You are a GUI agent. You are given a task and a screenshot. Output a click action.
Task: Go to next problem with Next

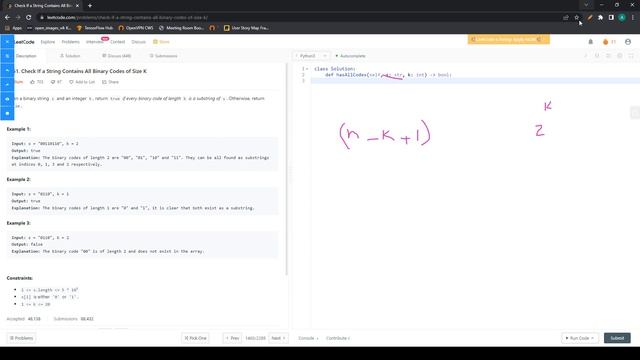pos(278,338)
